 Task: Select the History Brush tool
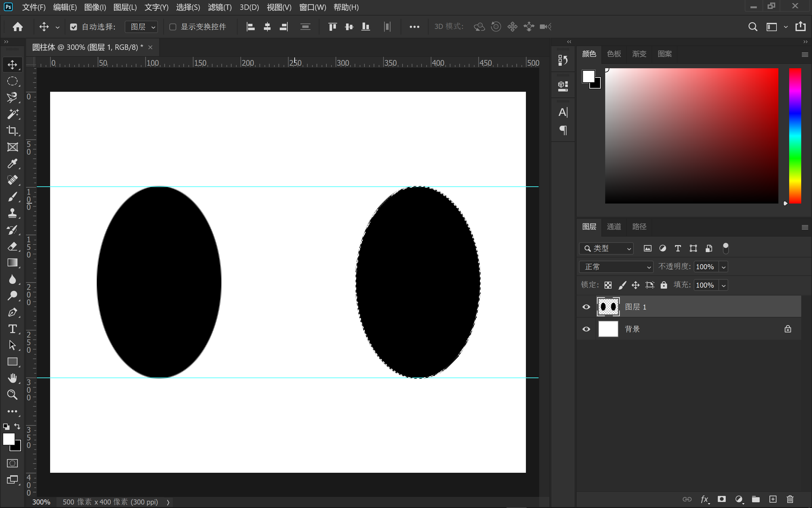click(x=12, y=230)
